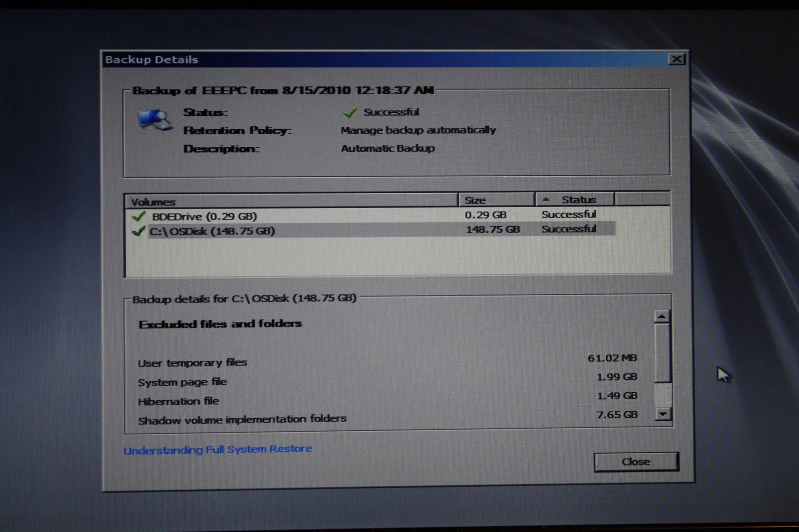Click the backup computer icon beside Status
Image resolution: width=799 pixels, height=532 pixels.
point(155,120)
